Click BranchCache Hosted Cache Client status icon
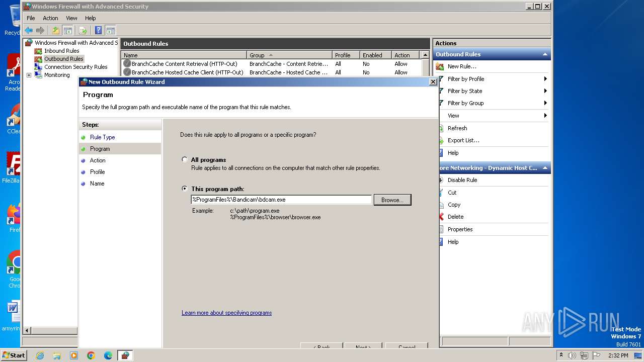644x362 pixels. (x=127, y=72)
